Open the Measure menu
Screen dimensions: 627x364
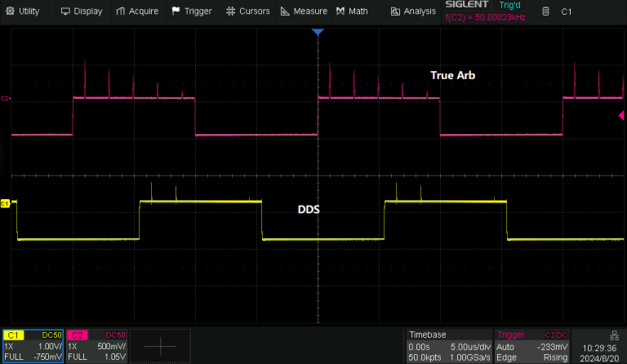click(304, 11)
